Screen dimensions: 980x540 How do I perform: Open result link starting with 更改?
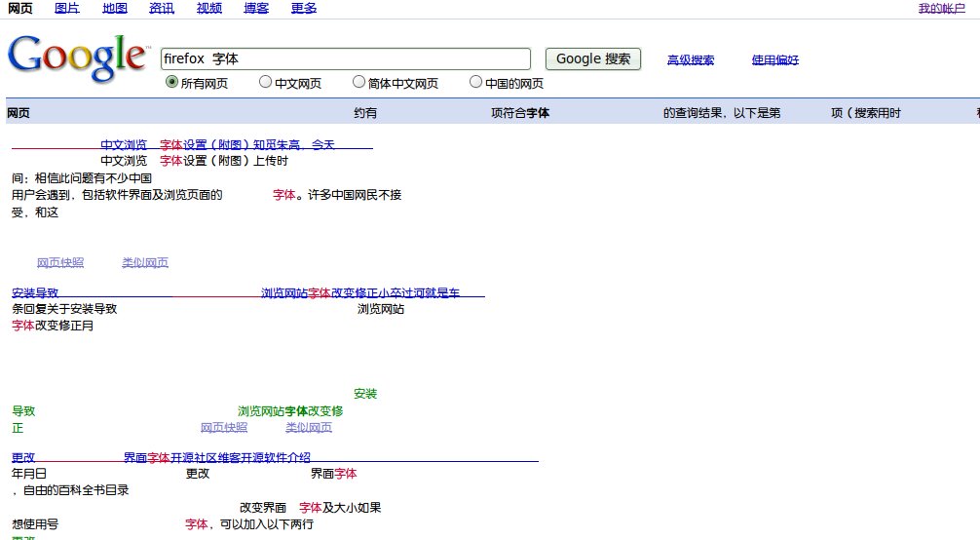point(23,457)
